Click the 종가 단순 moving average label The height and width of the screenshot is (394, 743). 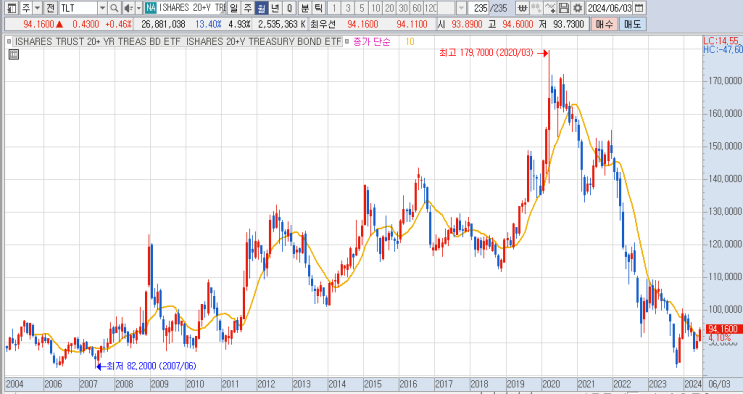[x=372, y=42]
